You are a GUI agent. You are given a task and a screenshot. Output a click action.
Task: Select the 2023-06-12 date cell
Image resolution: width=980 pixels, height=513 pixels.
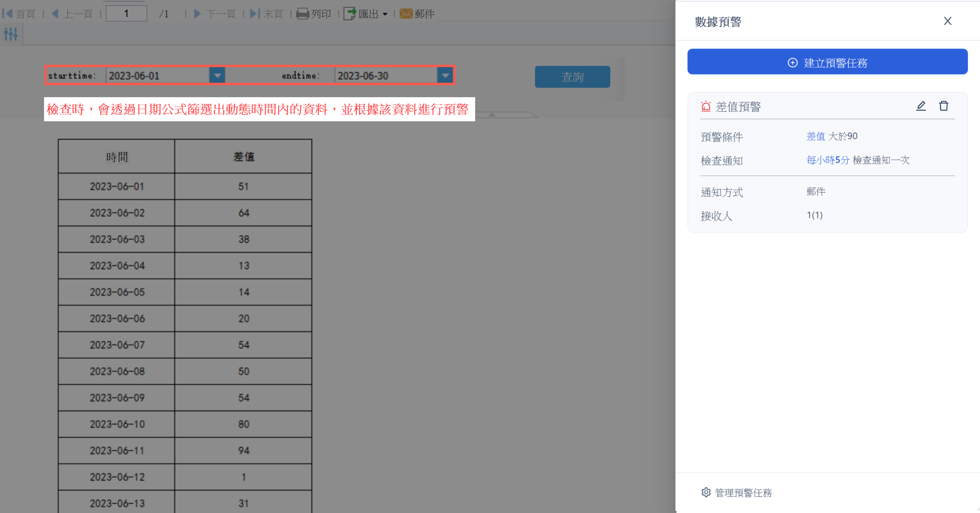tap(116, 477)
